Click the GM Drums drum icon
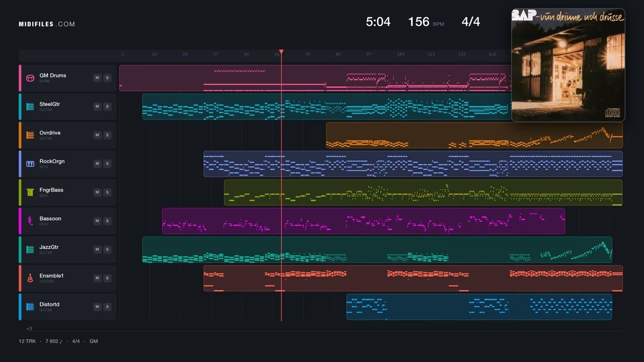The height and width of the screenshot is (362, 644). pos(30,78)
